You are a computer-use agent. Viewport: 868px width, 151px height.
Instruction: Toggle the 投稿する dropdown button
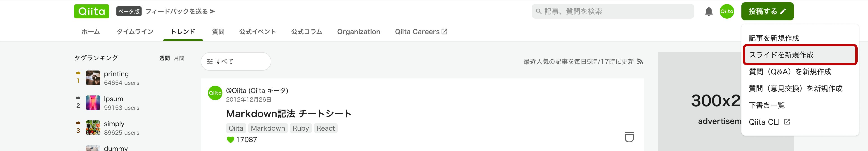pyautogui.click(x=767, y=12)
